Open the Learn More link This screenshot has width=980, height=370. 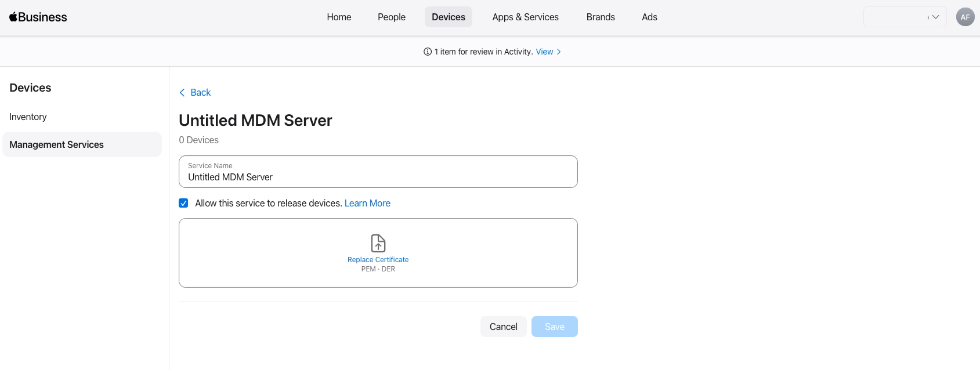[x=367, y=203]
